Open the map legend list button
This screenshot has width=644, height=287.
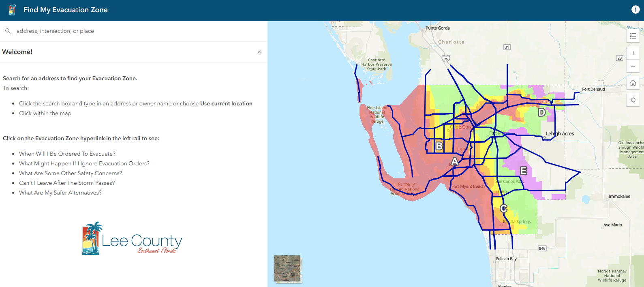pos(633,36)
